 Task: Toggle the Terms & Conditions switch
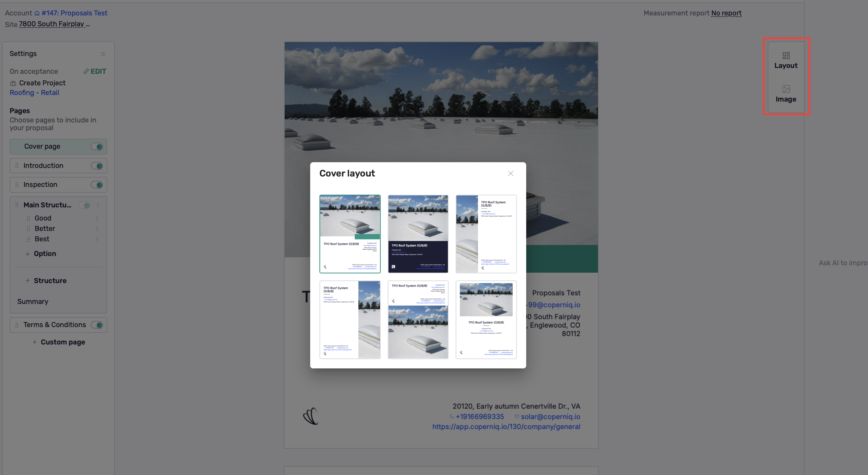coord(97,325)
